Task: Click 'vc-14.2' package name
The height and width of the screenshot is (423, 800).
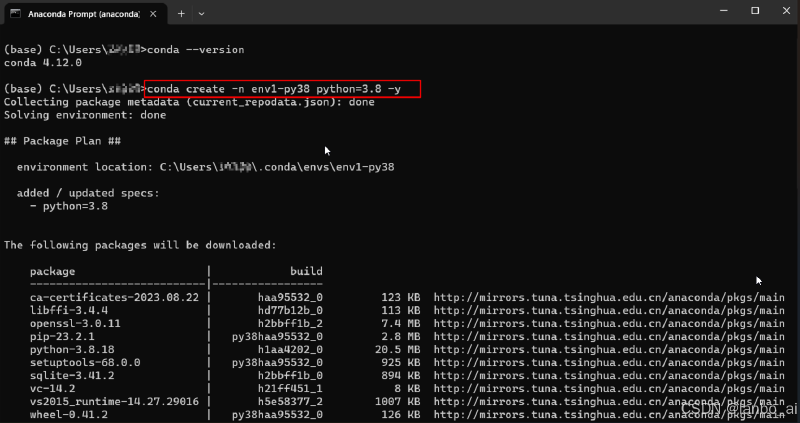Action: point(53,389)
